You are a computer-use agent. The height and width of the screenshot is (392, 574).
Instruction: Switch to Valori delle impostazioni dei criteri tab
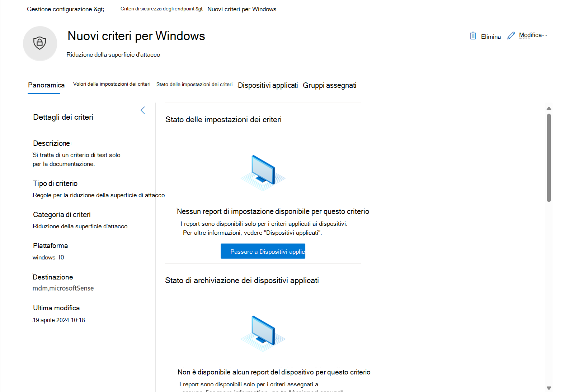click(x=112, y=84)
